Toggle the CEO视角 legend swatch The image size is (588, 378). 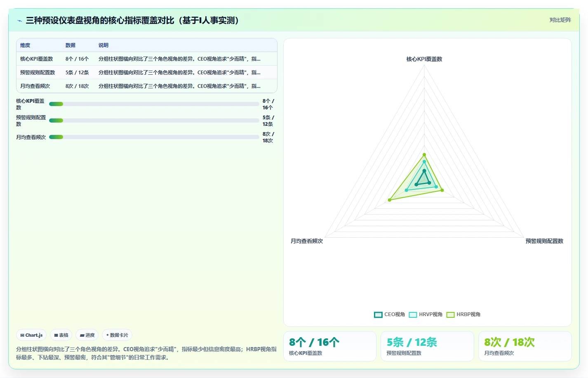coord(378,314)
